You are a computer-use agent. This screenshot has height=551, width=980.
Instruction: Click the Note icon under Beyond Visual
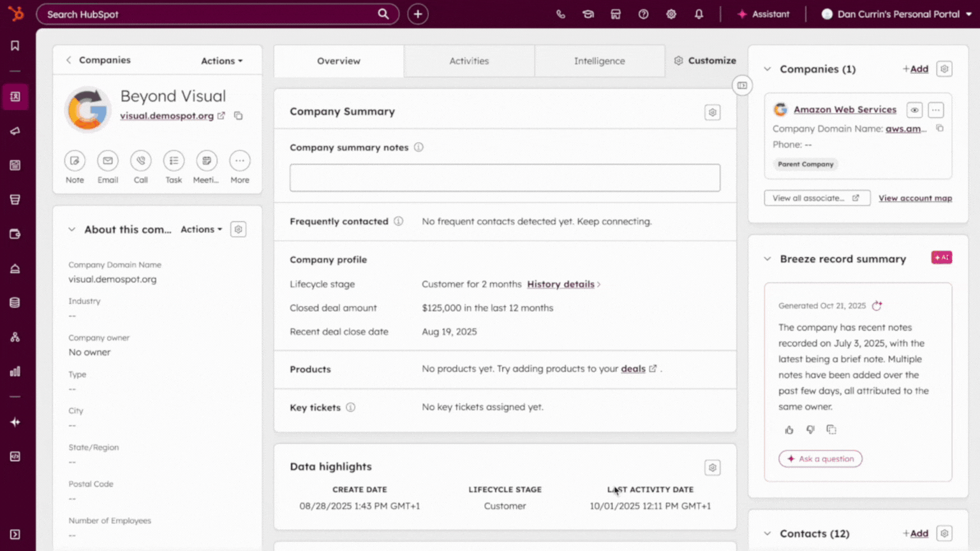coord(75,161)
